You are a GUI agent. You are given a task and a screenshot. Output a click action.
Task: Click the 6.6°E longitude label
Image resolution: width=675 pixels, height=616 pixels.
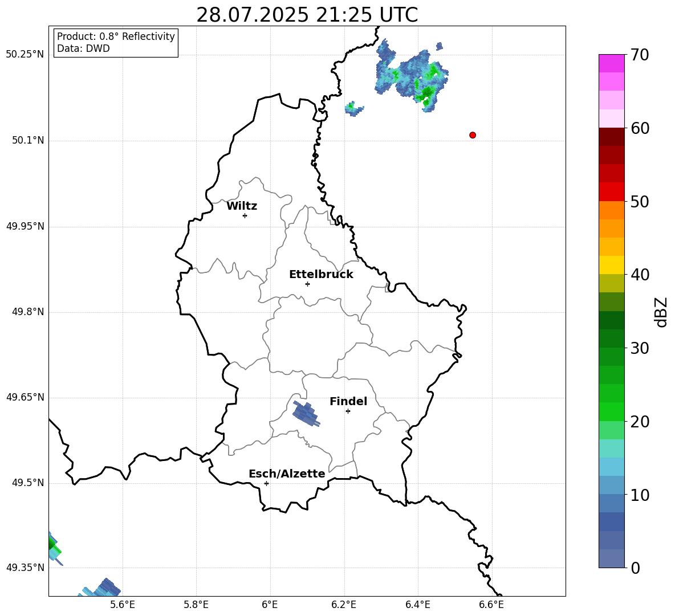tap(491, 605)
